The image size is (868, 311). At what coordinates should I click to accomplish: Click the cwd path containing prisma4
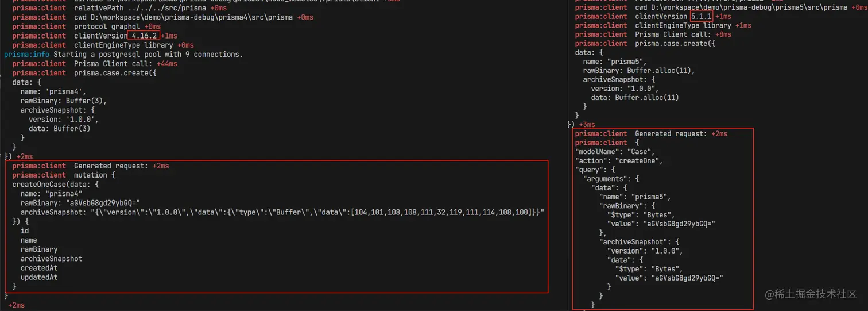coord(162,17)
